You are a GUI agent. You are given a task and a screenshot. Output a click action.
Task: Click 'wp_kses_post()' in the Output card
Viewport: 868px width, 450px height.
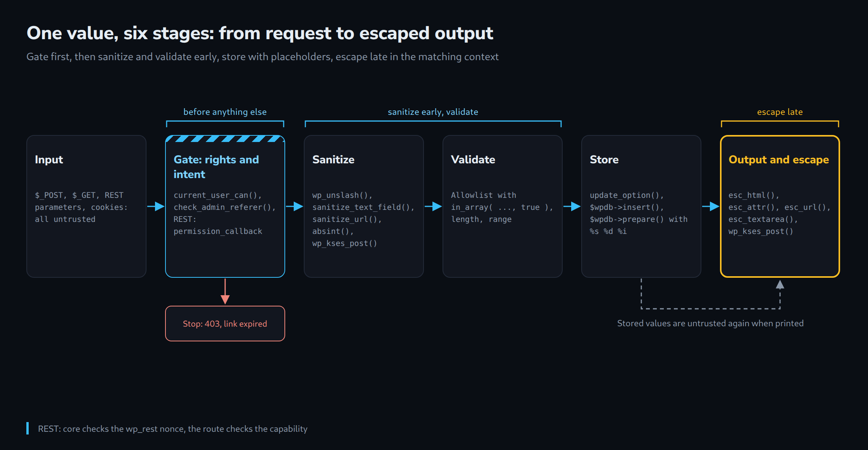pos(761,231)
